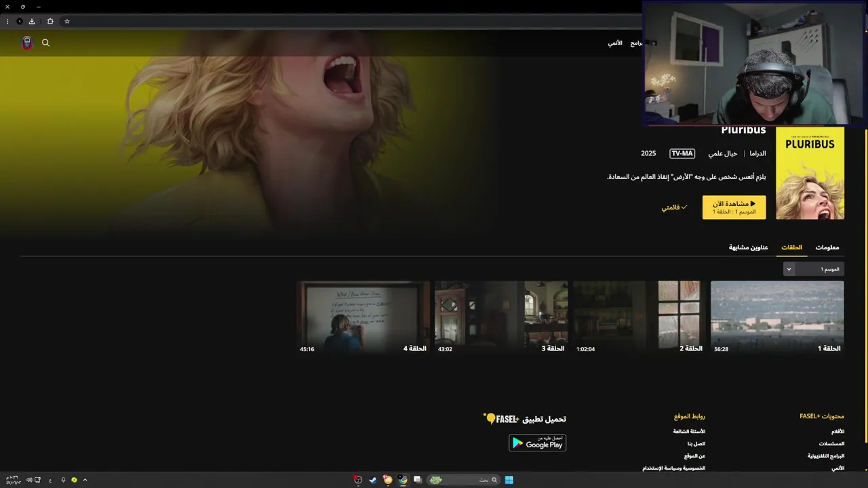Click the 56:28 duration on episode 1
Image resolution: width=868 pixels, height=488 pixels.
pyautogui.click(x=722, y=349)
